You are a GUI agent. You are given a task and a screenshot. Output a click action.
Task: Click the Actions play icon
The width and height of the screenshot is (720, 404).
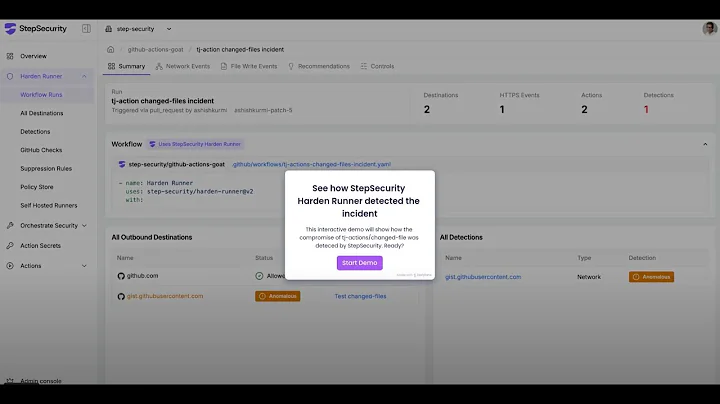click(10, 266)
